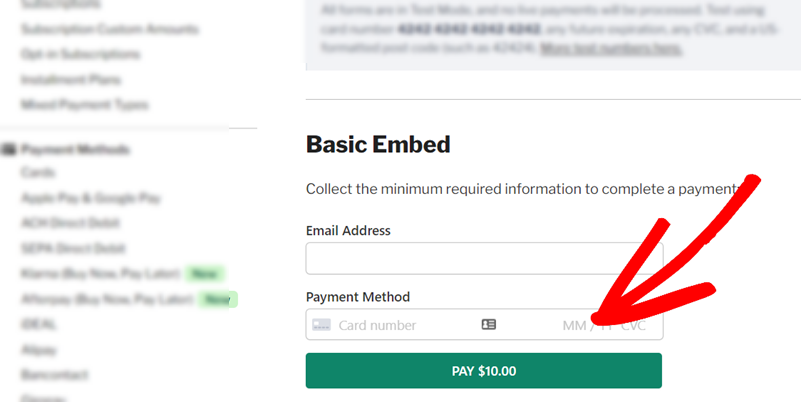Click the autofill contact card icon
Viewport: 801px width, 402px height.
coord(489,324)
